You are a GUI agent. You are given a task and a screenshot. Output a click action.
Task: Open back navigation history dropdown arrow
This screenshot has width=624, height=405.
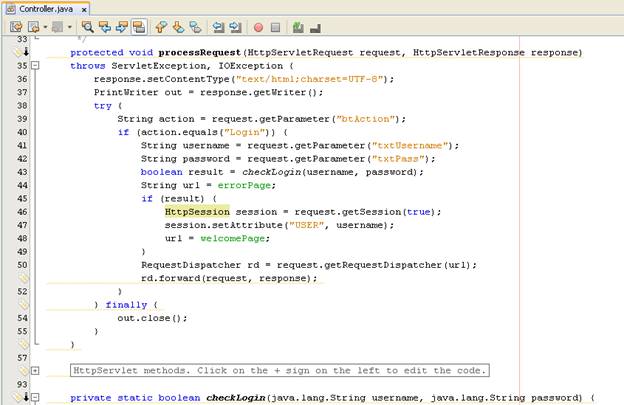pos(45,27)
